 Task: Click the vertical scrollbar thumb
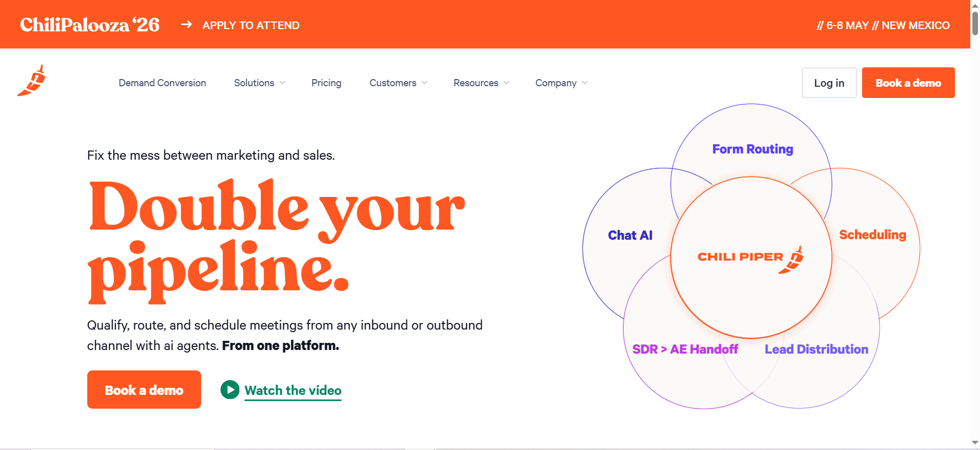pyautogui.click(x=975, y=23)
